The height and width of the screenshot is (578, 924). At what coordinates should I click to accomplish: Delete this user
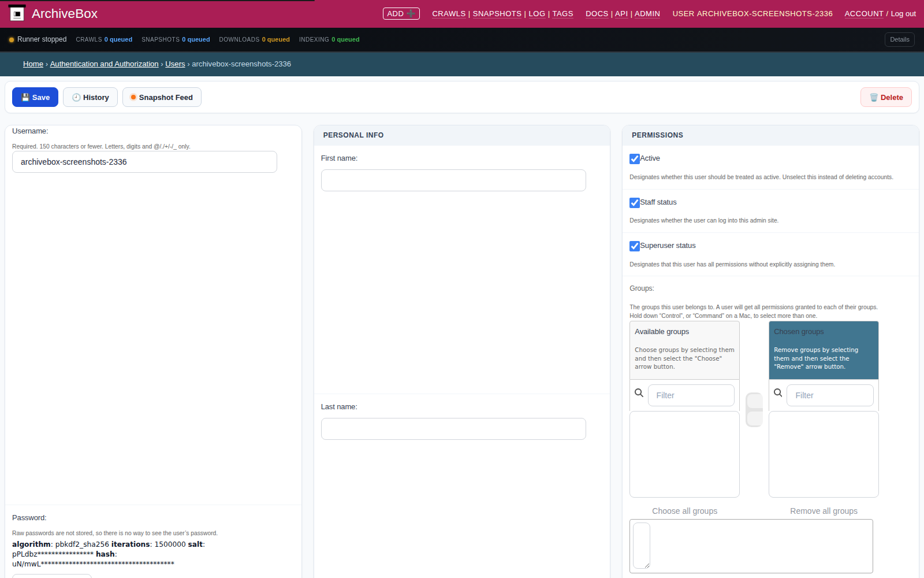pyautogui.click(x=886, y=97)
